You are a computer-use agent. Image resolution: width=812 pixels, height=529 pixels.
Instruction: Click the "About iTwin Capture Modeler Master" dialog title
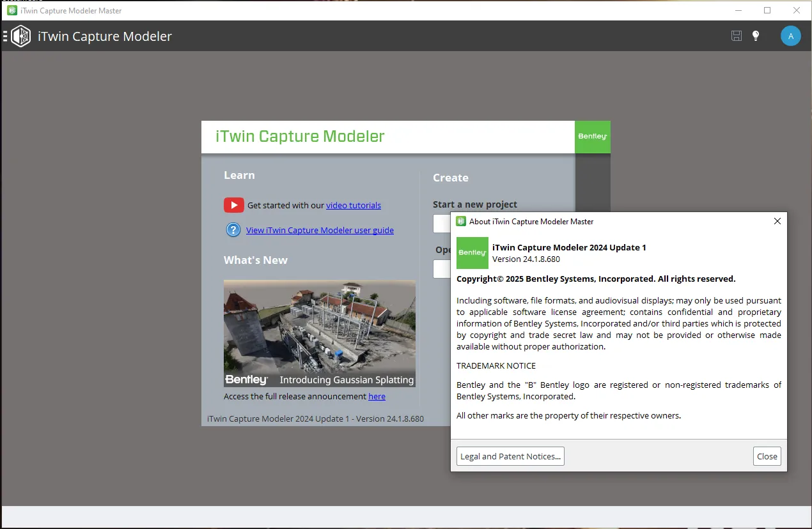(x=531, y=221)
